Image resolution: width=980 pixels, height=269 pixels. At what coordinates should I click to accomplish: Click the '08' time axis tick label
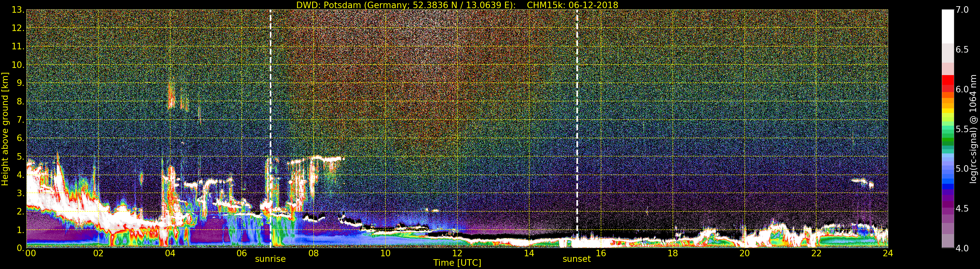313,253
